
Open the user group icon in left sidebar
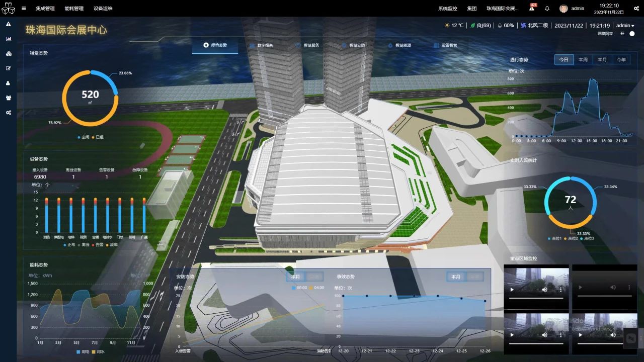coord(9,98)
